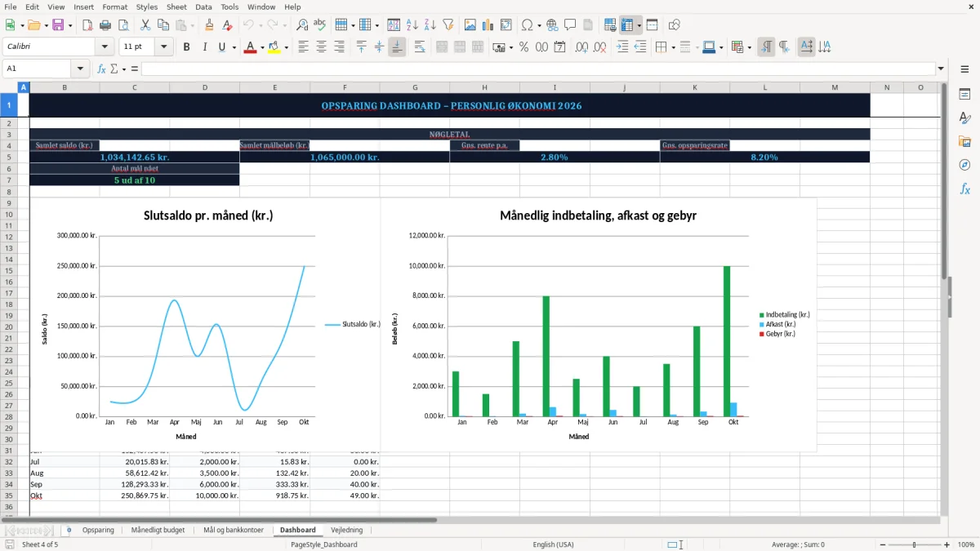Click the Add Decimal Place icon
Image resolution: width=980 pixels, height=551 pixels.
[581, 47]
